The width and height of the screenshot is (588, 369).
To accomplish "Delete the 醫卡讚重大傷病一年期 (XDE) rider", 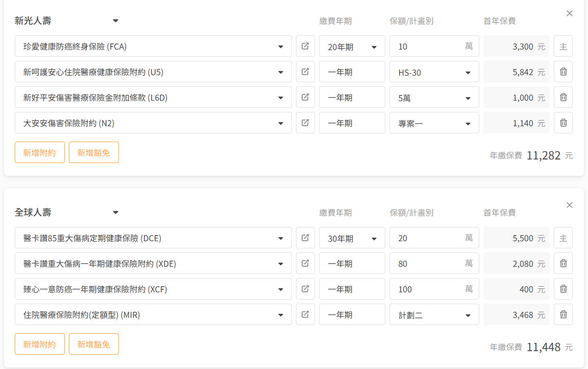I will (x=563, y=264).
